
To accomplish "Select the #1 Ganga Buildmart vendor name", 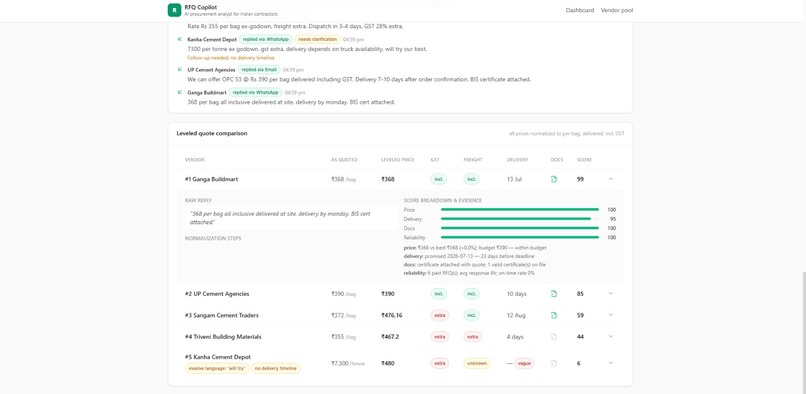I will click(x=211, y=180).
